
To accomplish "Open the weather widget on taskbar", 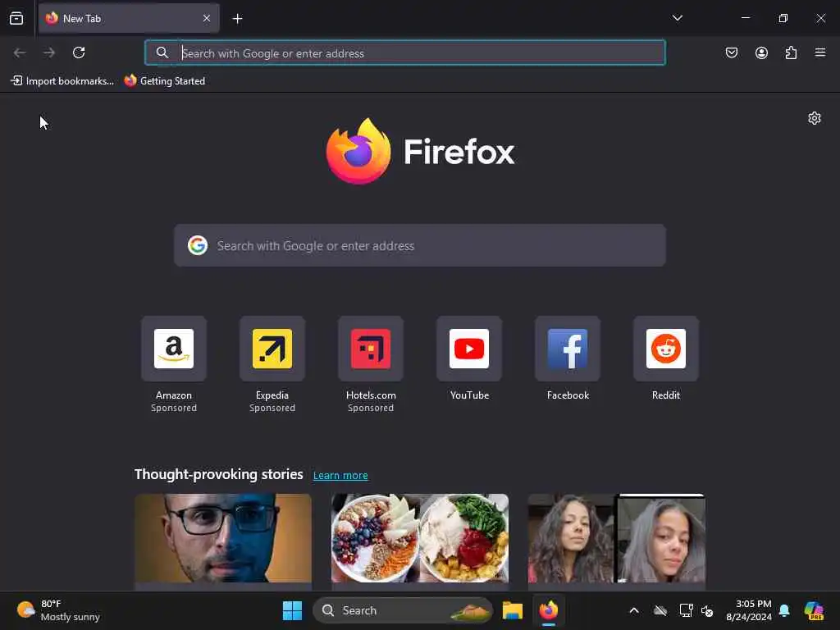I will click(x=58, y=610).
